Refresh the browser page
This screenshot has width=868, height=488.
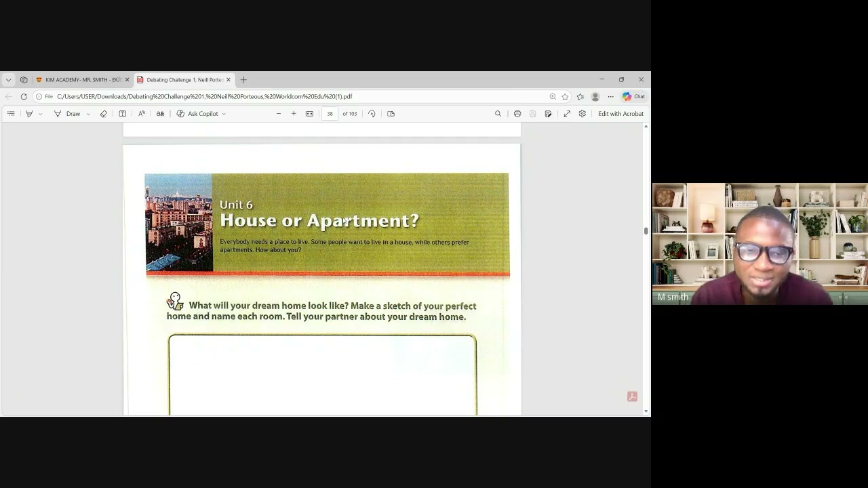pos(24,97)
